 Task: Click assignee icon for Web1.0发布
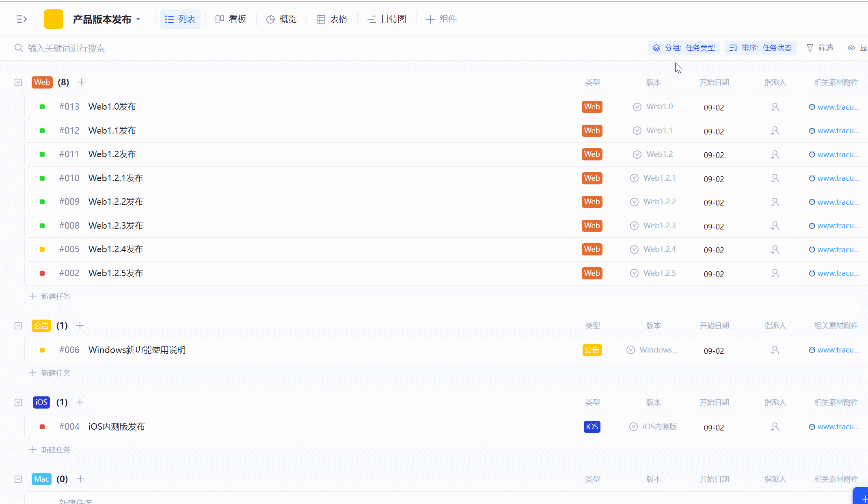coord(775,107)
